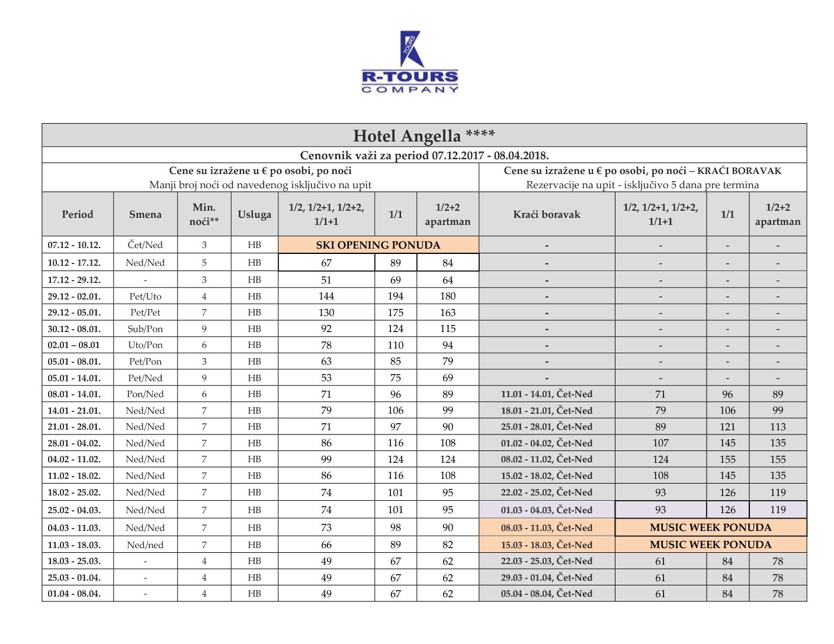This screenshot has width=834, height=644.
Task: Select the period 05.01 - 14.01. cell
Action: click(x=78, y=378)
